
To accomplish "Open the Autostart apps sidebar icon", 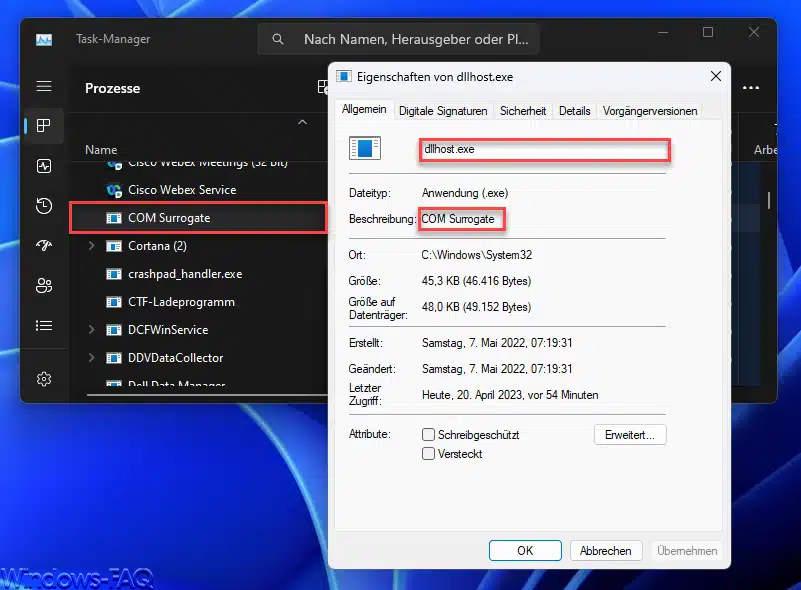I will click(44, 246).
